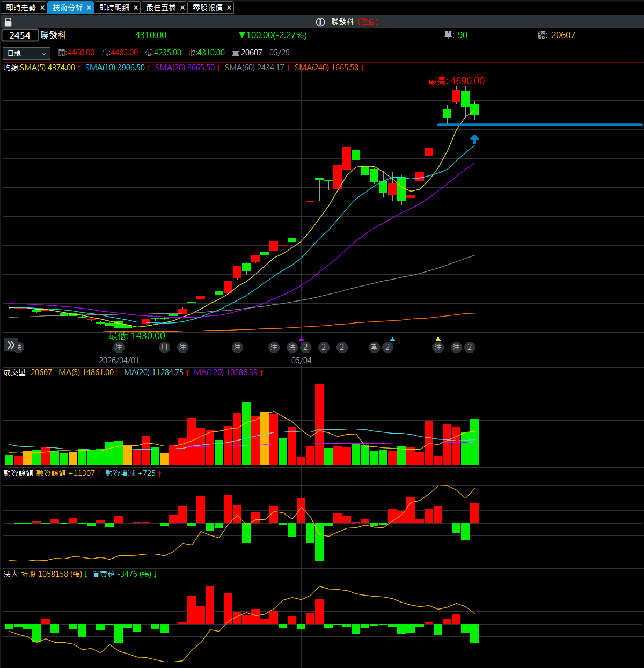
Task: Click the 法人 持股 1058158 label
Action: 43,574
